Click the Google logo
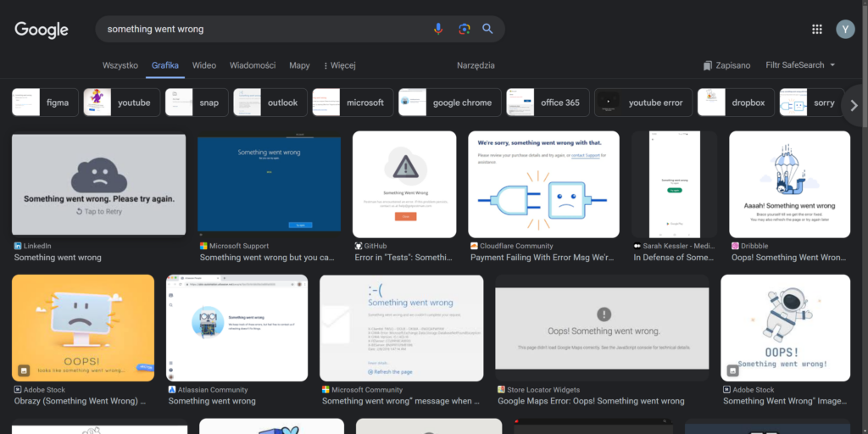 point(41,30)
